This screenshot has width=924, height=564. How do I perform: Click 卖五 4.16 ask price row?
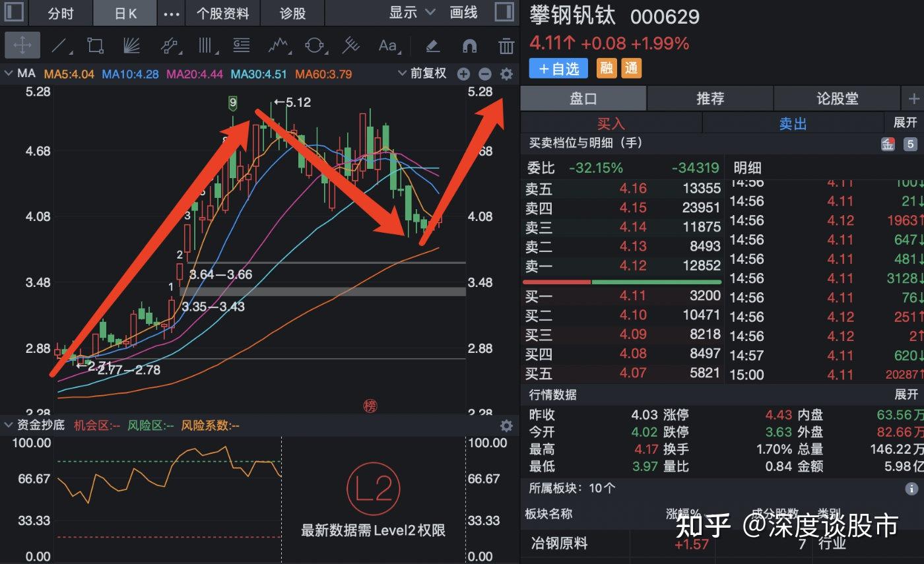pos(622,189)
